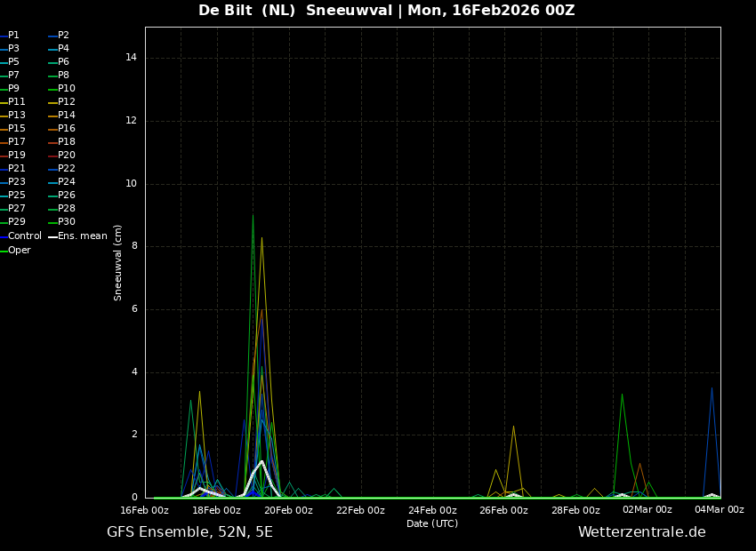Viewport: 756px width, 551px height.
Task: Click the GFS Ensemble, 52N, 5E caption
Action: coord(189,532)
